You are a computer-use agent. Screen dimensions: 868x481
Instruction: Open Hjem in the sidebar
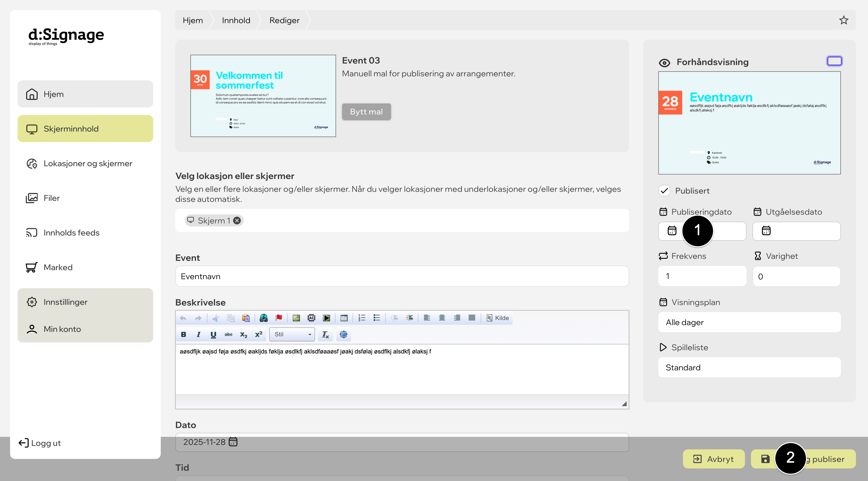point(85,94)
